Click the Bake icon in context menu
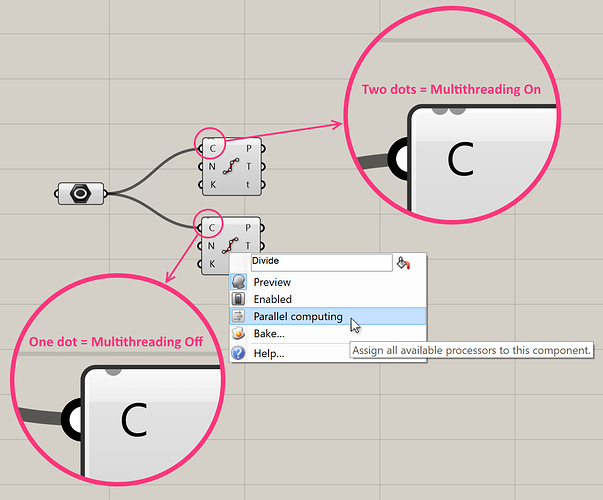 click(x=239, y=334)
